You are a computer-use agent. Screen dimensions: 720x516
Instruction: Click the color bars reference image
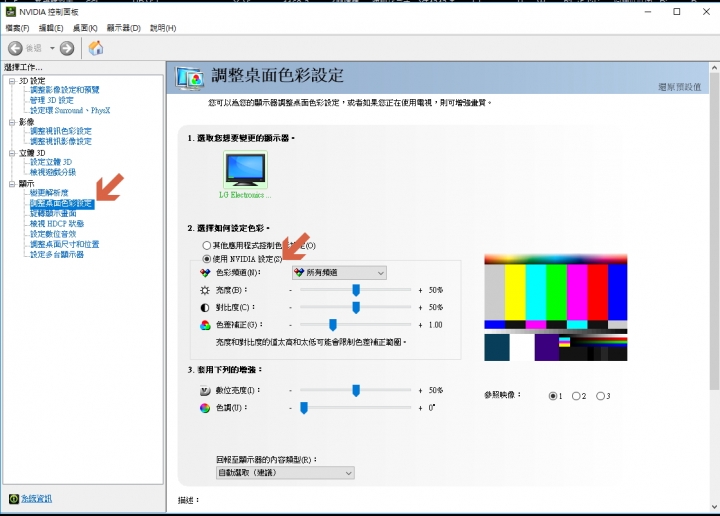556,307
